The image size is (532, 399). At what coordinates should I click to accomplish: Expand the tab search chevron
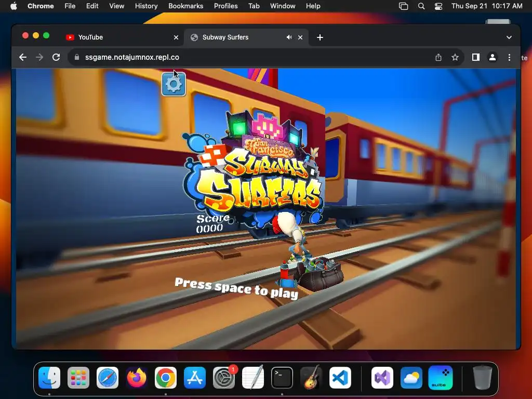[509, 37]
